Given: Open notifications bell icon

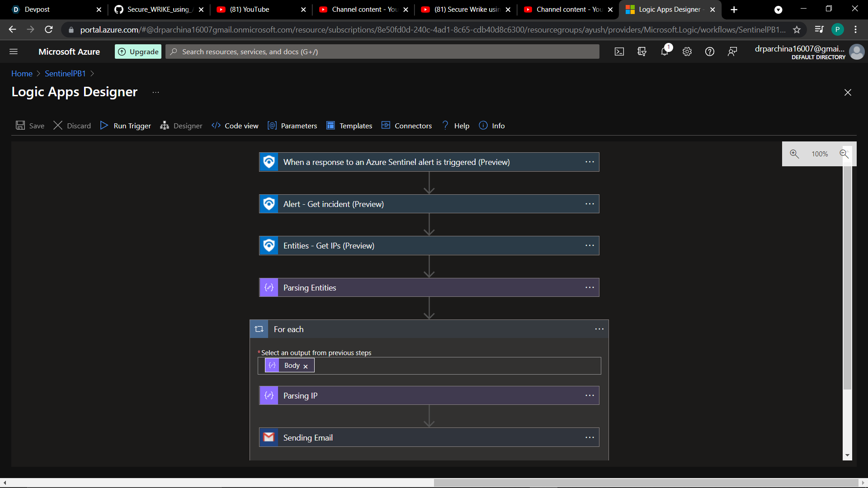Looking at the screenshot, I should click(x=664, y=52).
